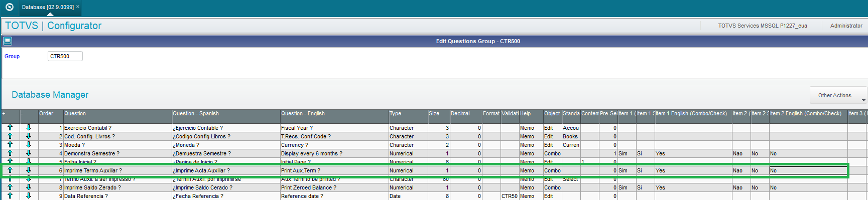Move Data Referencia row down
The image size is (868, 200).
pyautogui.click(x=29, y=196)
